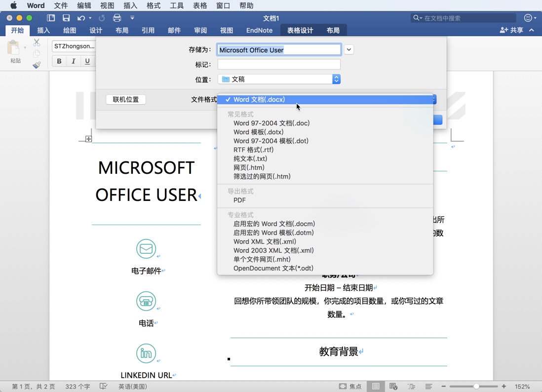Image resolution: width=542 pixels, height=392 pixels.
Task: Switch to the EndNote ribbon tab
Action: [x=259, y=31]
